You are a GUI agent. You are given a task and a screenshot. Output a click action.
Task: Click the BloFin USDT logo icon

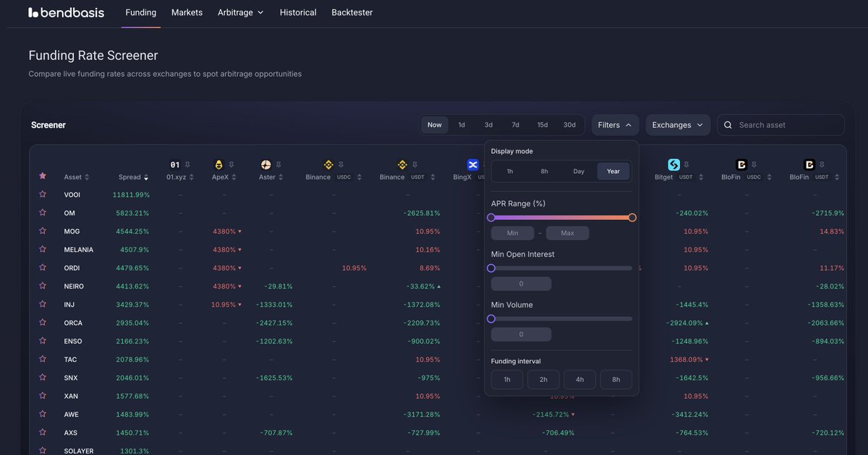[809, 165]
